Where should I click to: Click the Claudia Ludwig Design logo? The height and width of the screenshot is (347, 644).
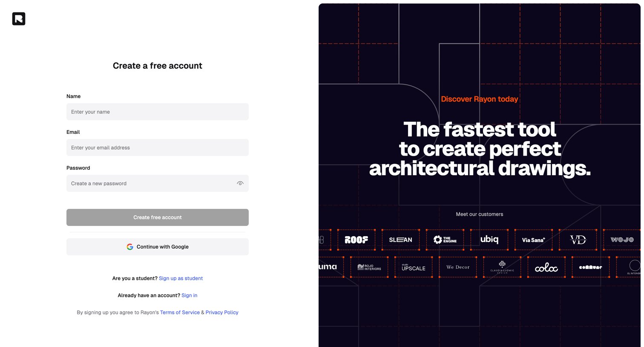point(502,267)
